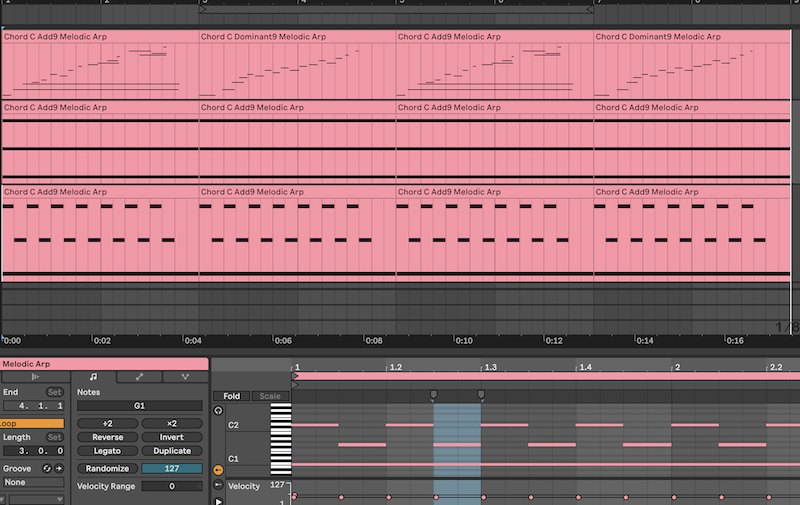800x505 pixels.
Task: Click the commit groove arrow icon
Action: 59,468
